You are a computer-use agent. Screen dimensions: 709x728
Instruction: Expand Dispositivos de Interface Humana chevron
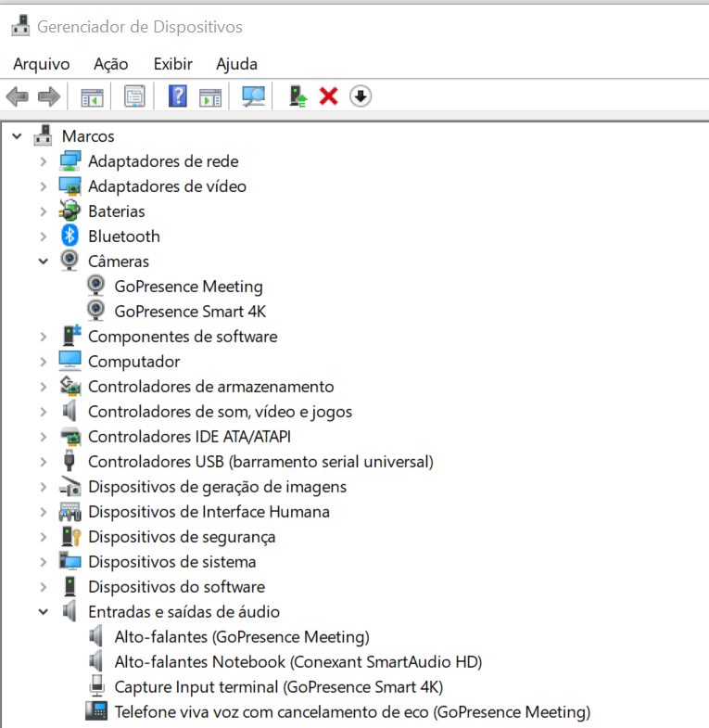44,512
